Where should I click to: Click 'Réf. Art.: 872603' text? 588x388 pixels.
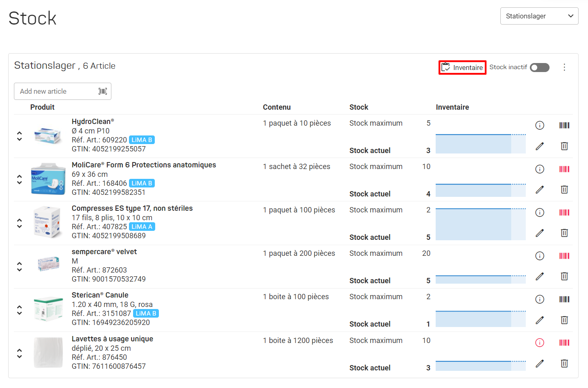[99, 270]
